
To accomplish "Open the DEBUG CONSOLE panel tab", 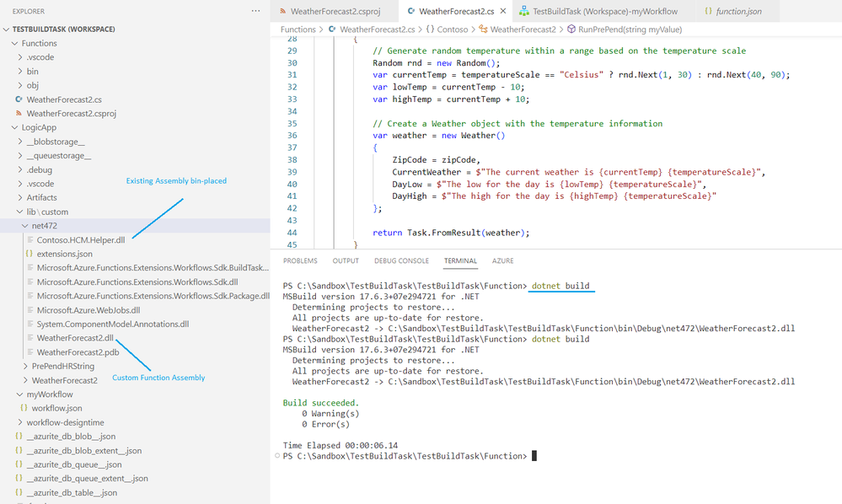I will click(401, 261).
